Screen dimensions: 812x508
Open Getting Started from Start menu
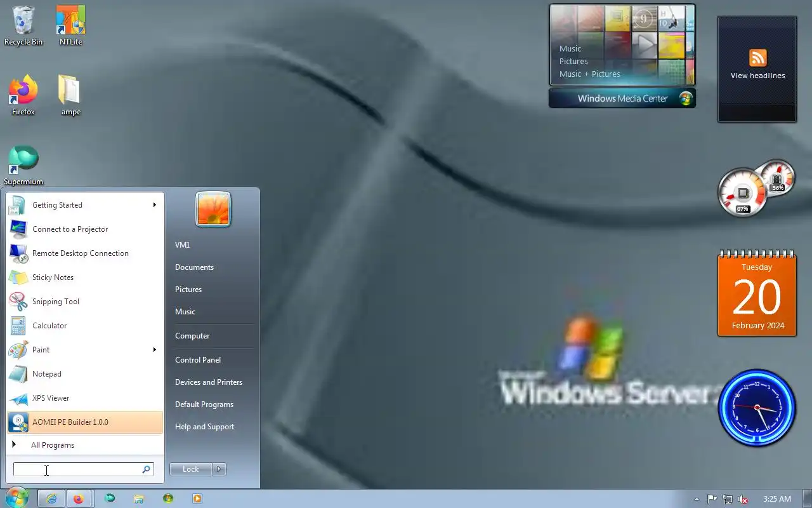(x=85, y=205)
